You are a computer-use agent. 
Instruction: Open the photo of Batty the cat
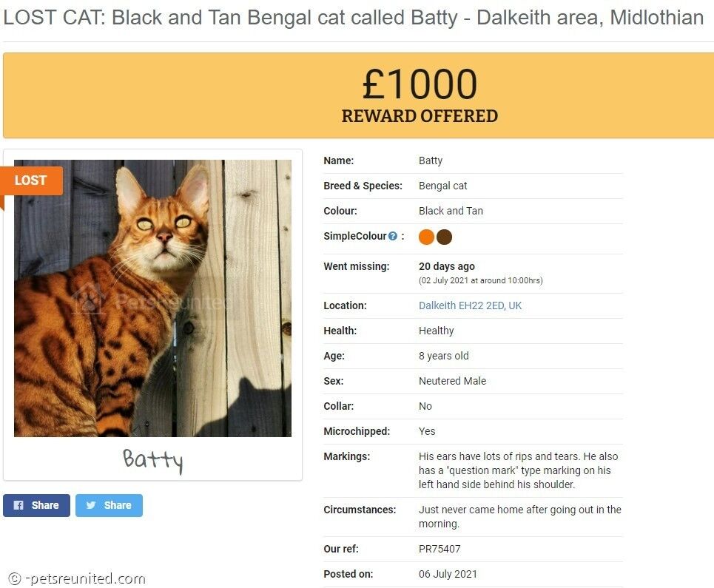[152, 298]
